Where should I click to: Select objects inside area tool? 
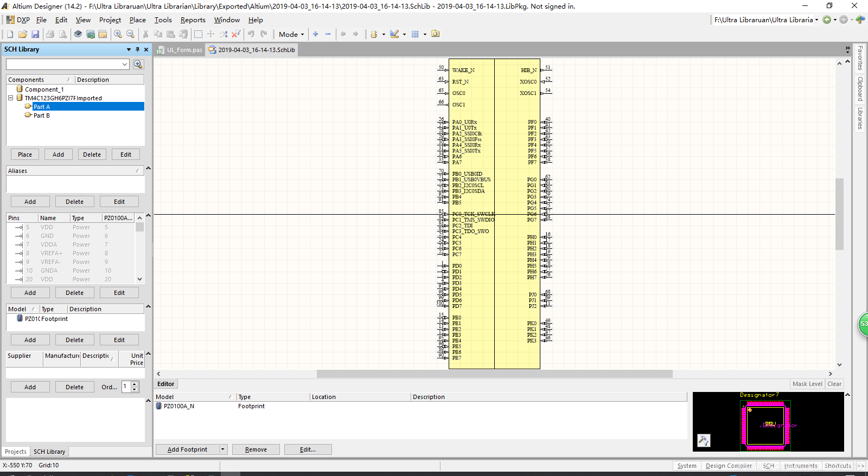tap(198, 34)
